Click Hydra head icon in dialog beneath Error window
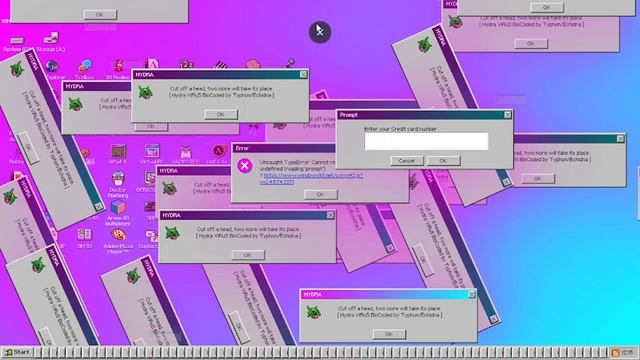This screenshot has width=640, height=360. point(173,233)
